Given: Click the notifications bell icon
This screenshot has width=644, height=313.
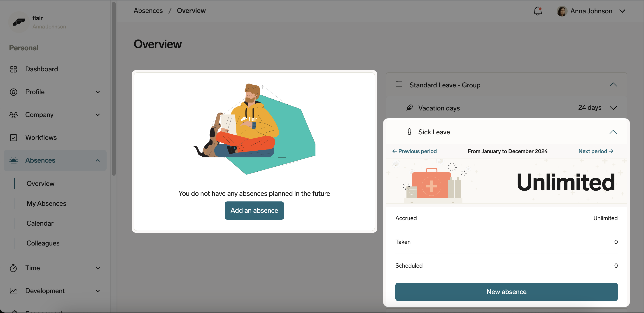Looking at the screenshot, I should (537, 11).
